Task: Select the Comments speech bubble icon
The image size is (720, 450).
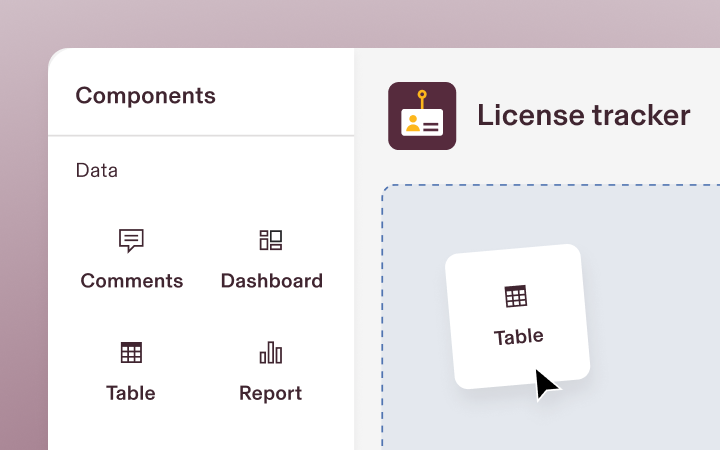Action: [x=131, y=241]
